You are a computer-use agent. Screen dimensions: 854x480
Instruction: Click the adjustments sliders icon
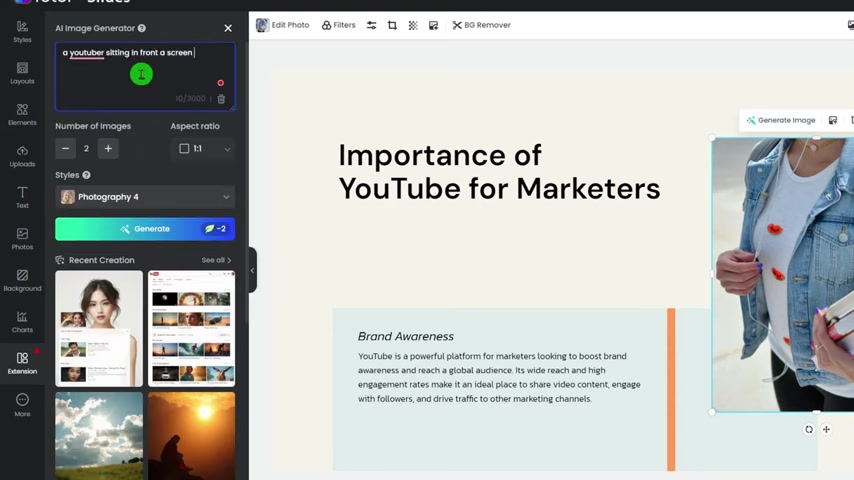pos(371,25)
